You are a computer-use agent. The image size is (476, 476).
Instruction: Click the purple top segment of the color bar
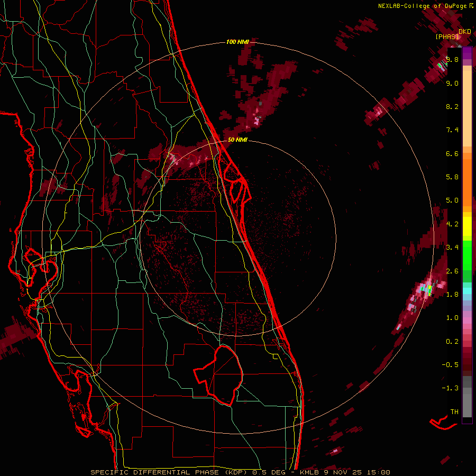coord(467,53)
